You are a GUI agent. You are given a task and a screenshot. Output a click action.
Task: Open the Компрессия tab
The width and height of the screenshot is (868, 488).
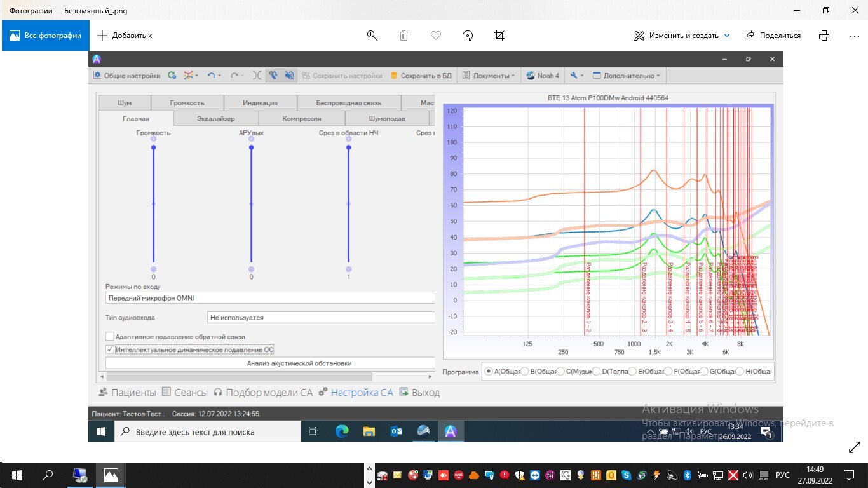(302, 118)
